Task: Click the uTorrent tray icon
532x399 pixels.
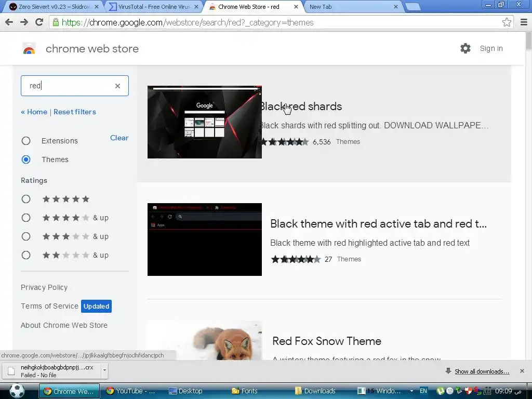Action: [x=441, y=391]
